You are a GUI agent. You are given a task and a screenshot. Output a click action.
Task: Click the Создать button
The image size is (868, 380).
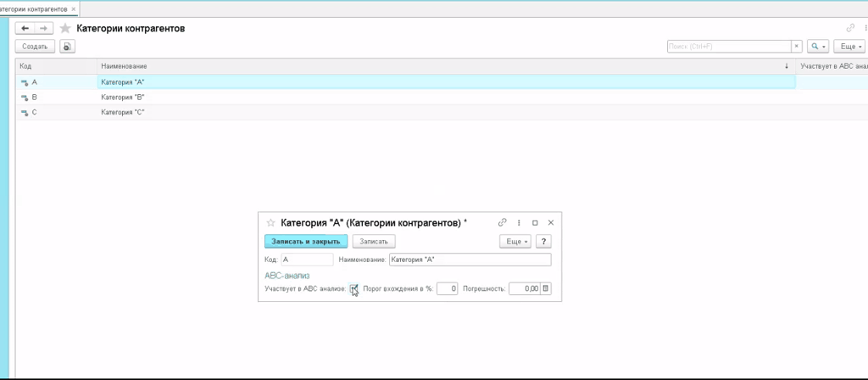[35, 47]
